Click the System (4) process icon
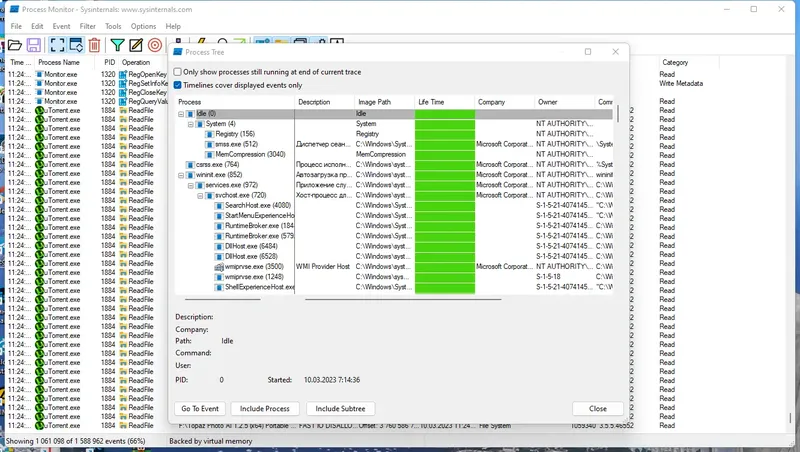Image resolution: width=800 pixels, height=452 pixels. pos(200,124)
